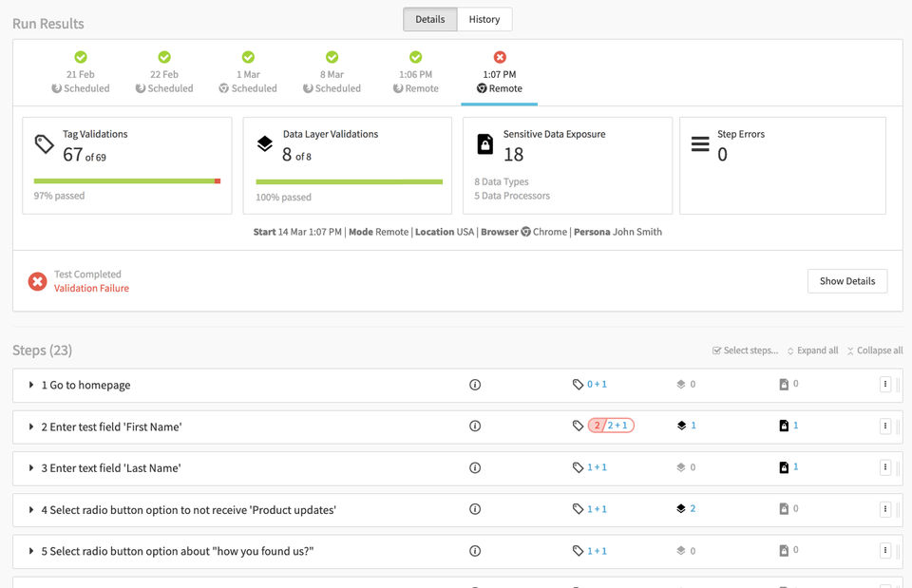This screenshot has height=588, width=912.
Task: Click the Show Details button
Action: click(x=846, y=281)
